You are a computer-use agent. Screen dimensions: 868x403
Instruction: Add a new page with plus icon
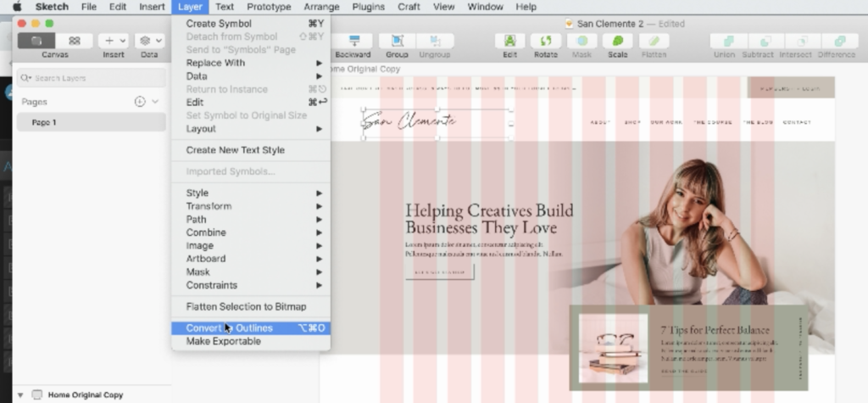point(140,102)
